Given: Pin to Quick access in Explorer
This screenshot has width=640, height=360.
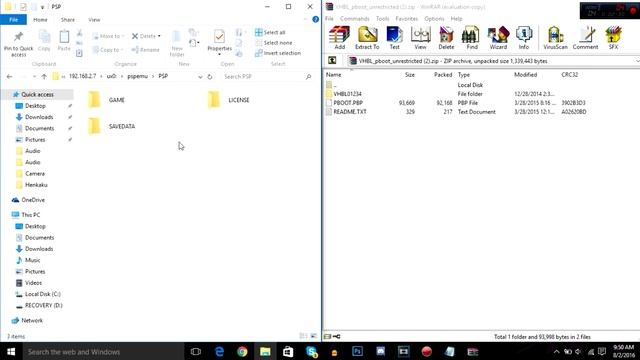Looking at the screenshot, I should [x=18, y=44].
